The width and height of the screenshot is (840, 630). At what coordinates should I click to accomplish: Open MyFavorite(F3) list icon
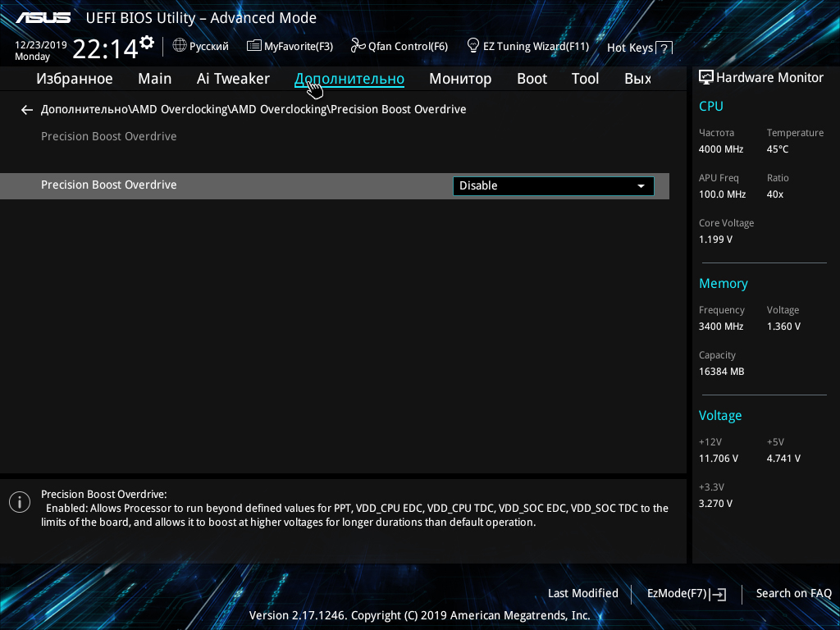254,46
